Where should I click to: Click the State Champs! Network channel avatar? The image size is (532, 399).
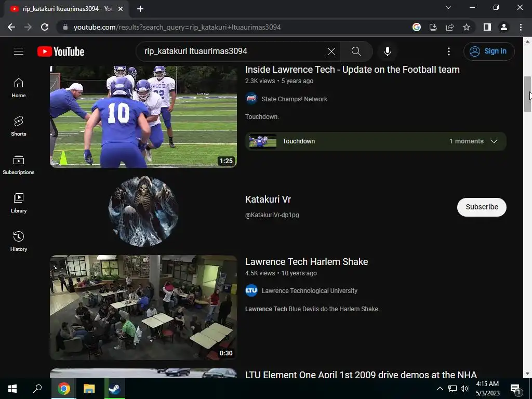[x=251, y=99]
